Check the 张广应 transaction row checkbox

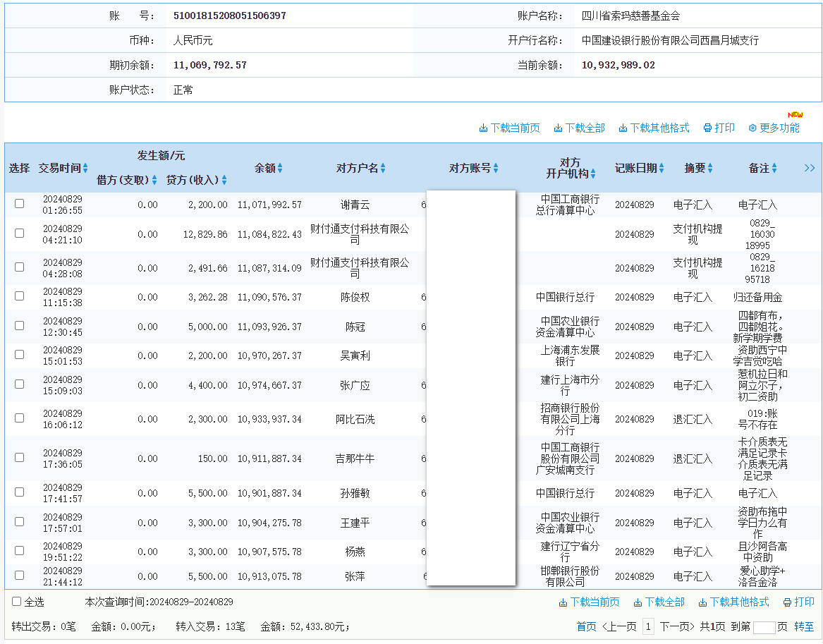pyautogui.click(x=20, y=384)
